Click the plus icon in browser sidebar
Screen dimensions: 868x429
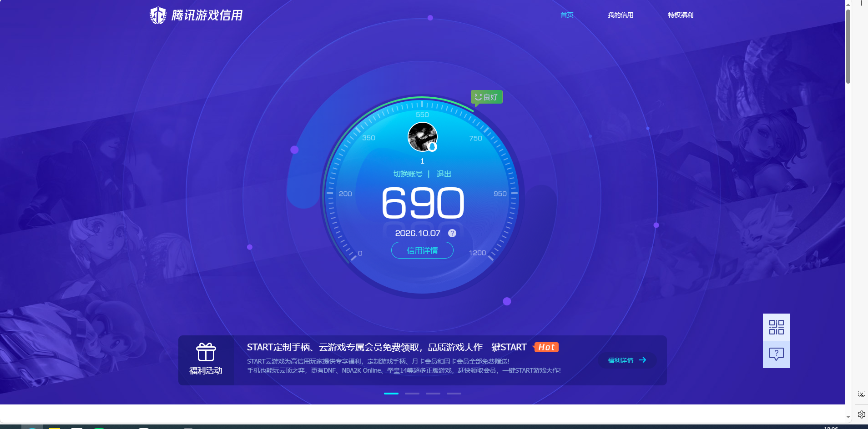(x=861, y=3)
